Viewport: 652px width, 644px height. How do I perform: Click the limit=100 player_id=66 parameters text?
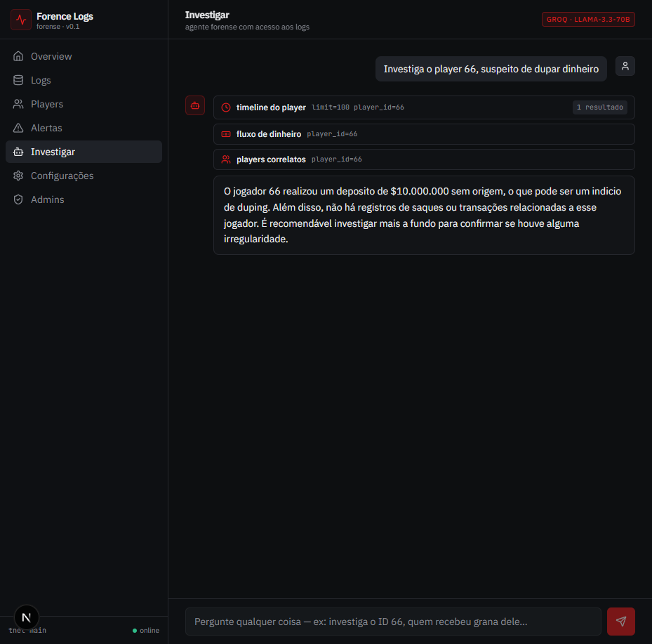[358, 107]
